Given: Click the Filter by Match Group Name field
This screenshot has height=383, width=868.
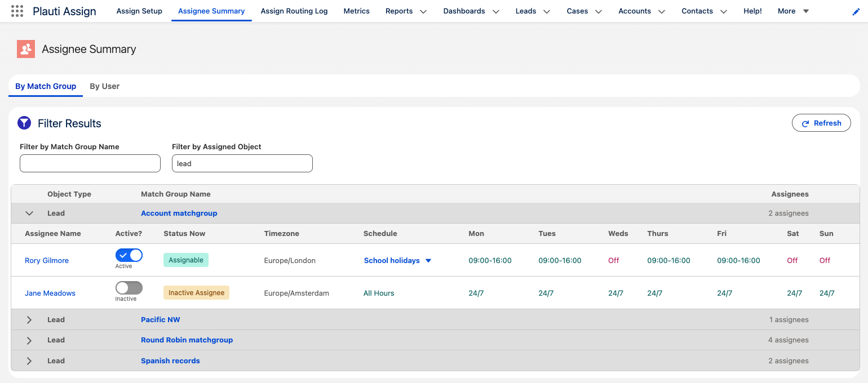Looking at the screenshot, I should pos(90,163).
